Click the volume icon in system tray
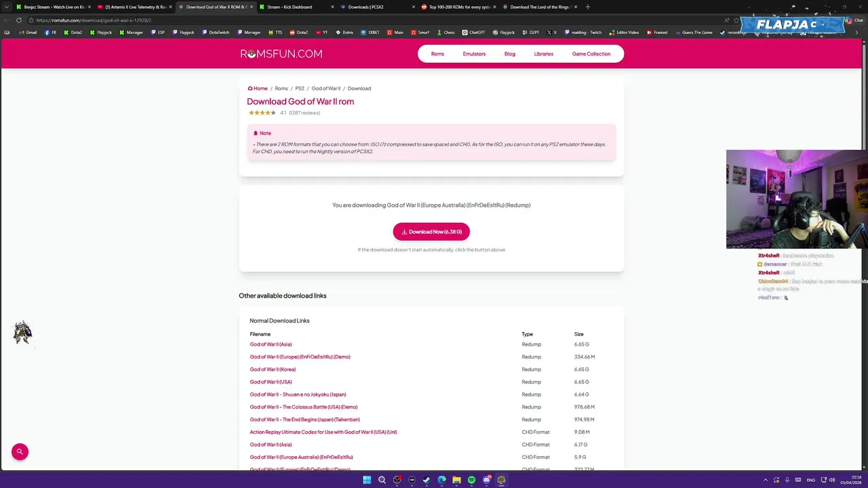868x488 pixels. coord(832,480)
